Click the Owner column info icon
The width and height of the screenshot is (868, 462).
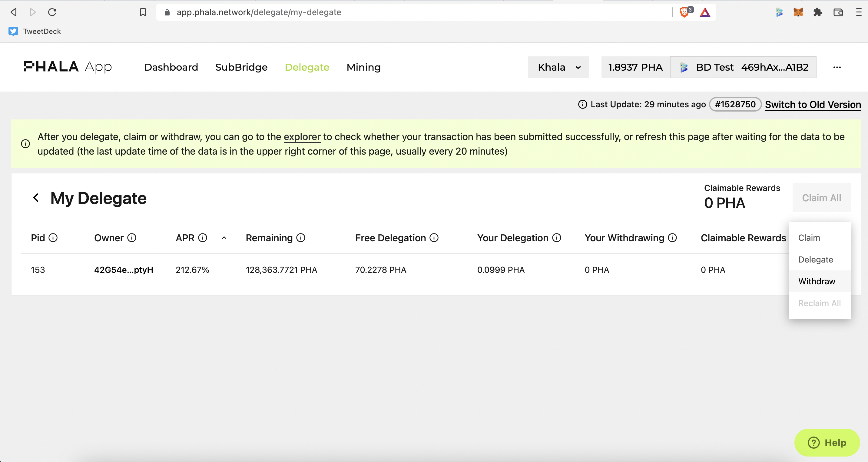click(x=132, y=238)
